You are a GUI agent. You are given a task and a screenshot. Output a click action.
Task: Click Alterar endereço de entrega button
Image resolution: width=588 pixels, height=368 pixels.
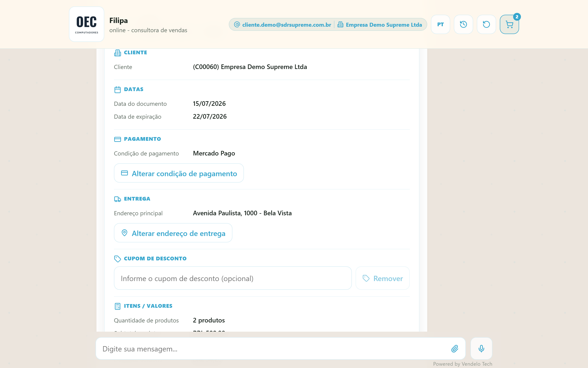(x=173, y=233)
